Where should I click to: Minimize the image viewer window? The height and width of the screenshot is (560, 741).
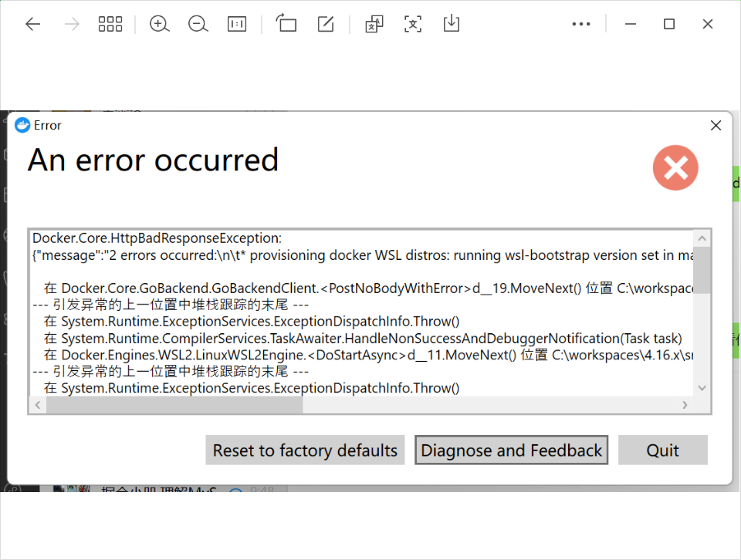coord(631,24)
